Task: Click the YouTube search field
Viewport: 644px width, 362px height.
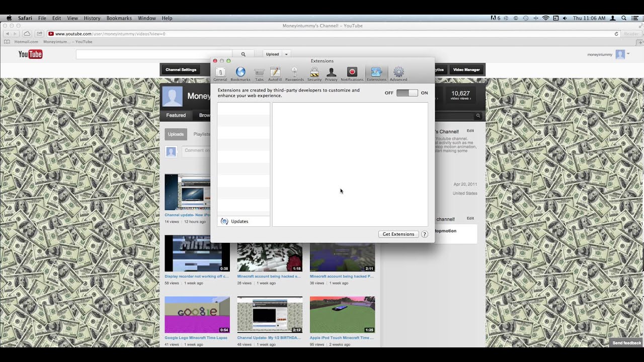Action: (x=155, y=54)
